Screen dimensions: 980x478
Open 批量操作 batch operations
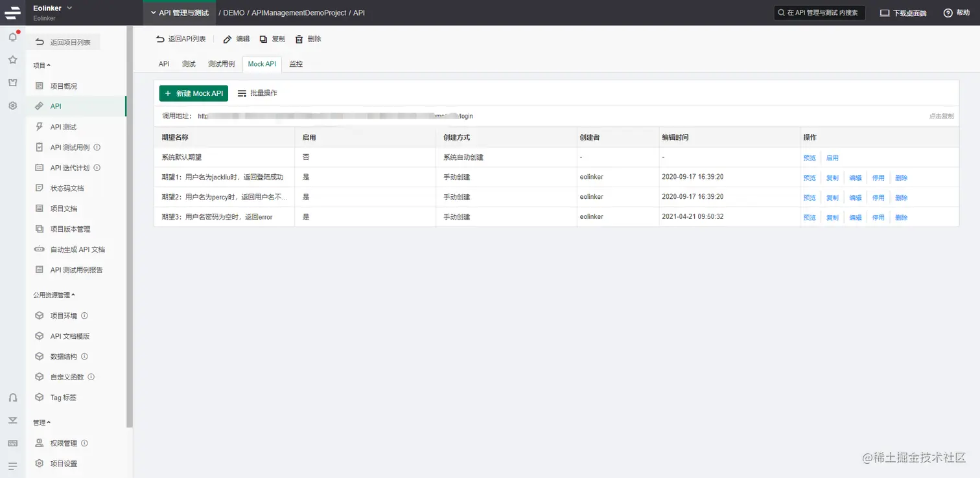coord(257,93)
